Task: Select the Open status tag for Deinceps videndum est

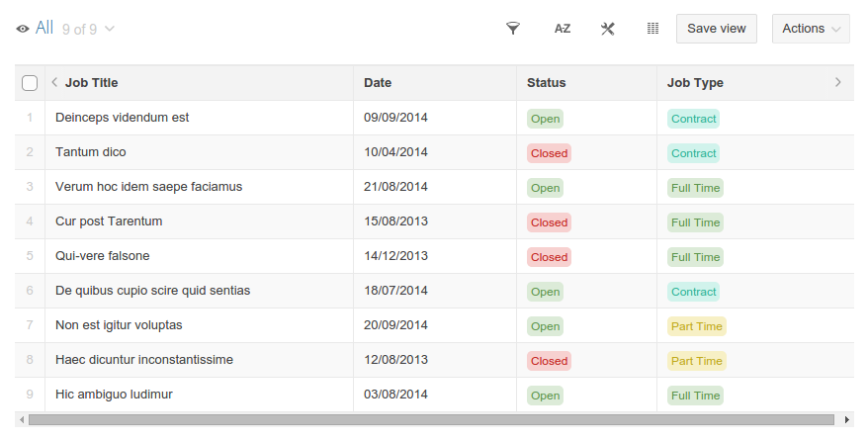Action: click(x=545, y=119)
